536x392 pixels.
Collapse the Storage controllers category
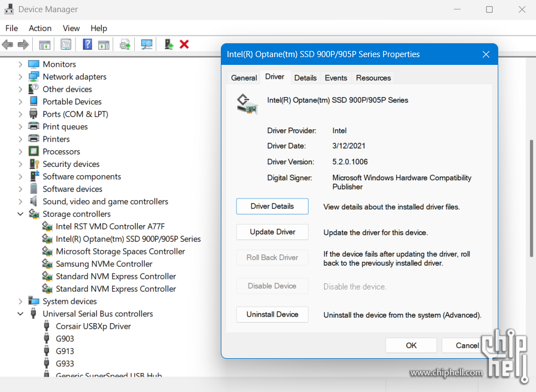click(21, 214)
